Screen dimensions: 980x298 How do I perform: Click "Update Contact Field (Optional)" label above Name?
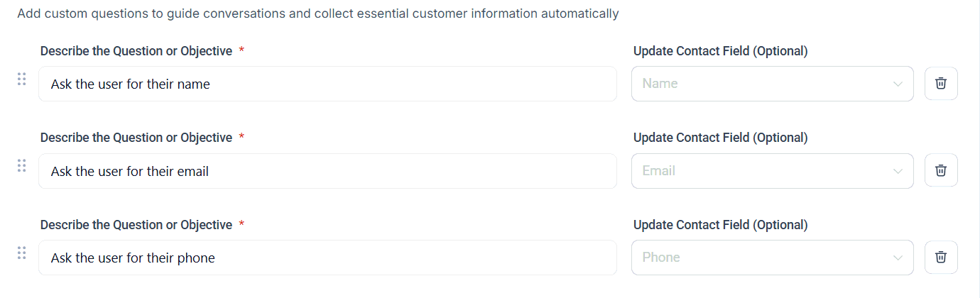pos(720,51)
